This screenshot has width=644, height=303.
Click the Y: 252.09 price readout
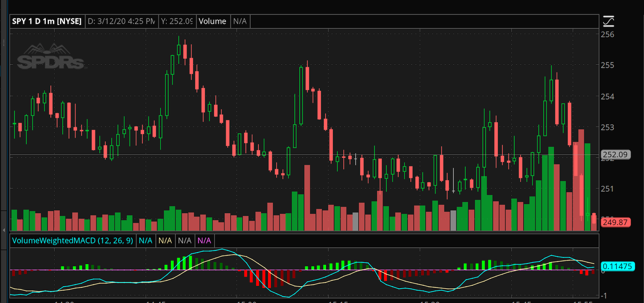[177, 21]
